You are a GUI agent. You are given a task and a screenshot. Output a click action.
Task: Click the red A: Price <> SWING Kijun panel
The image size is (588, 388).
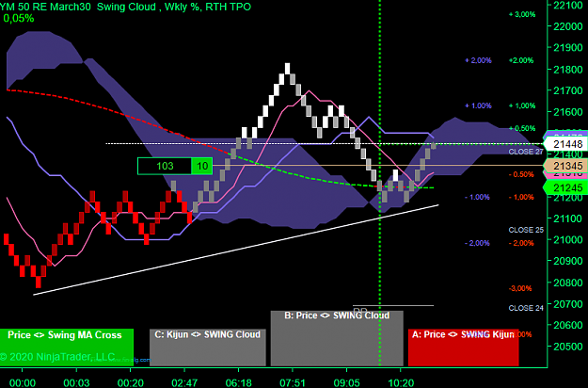[x=464, y=348]
